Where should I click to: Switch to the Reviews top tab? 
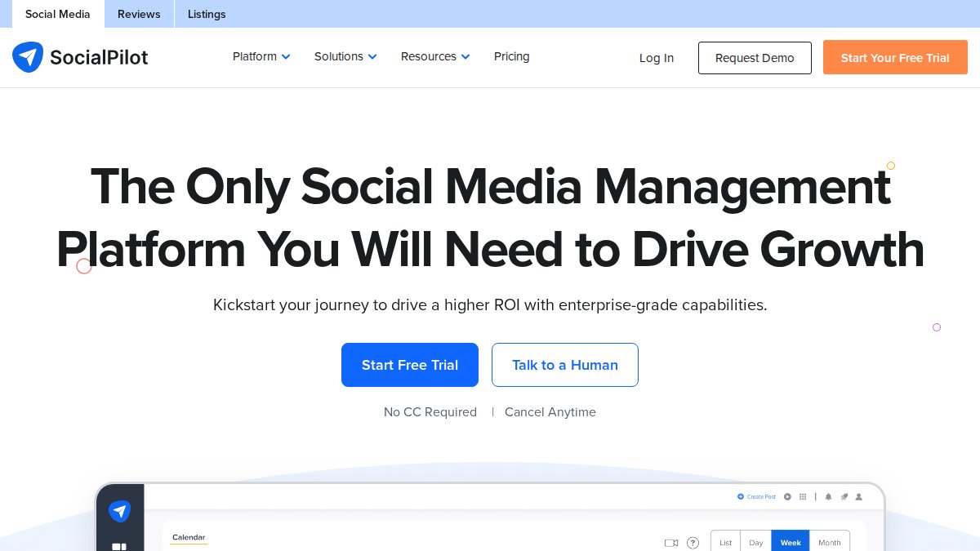pyautogui.click(x=139, y=14)
